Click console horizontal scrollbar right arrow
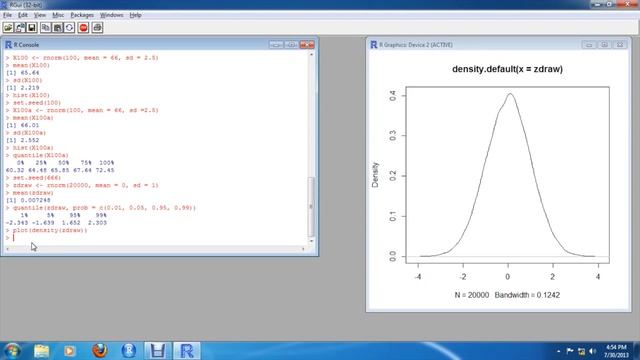The height and width of the screenshot is (360, 640). pyautogui.click(x=303, y=248)
